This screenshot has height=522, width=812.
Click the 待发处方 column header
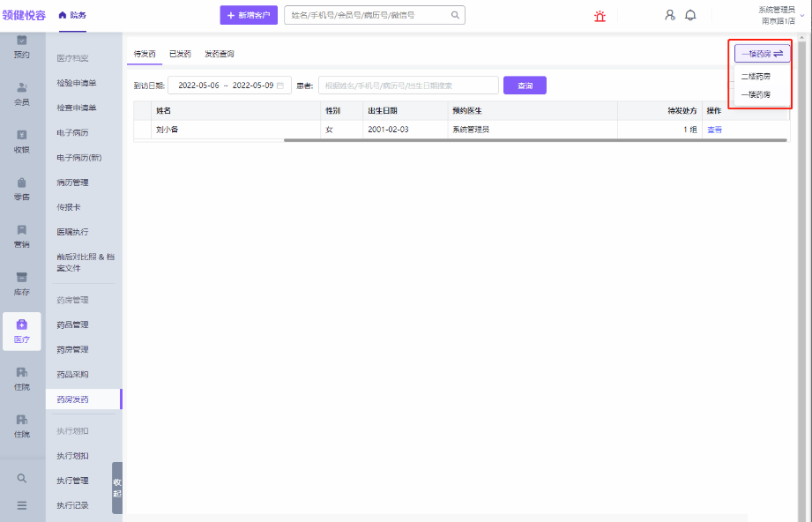[659, 111]
